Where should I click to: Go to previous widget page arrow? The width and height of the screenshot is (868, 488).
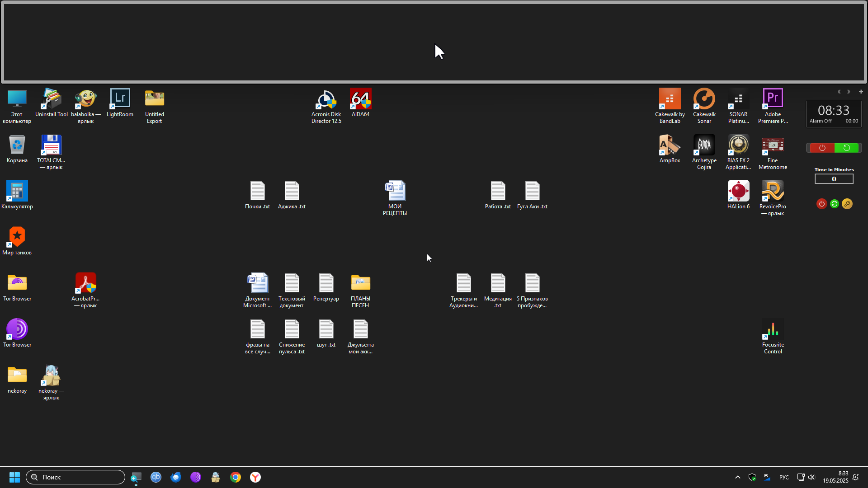[839, 92]
